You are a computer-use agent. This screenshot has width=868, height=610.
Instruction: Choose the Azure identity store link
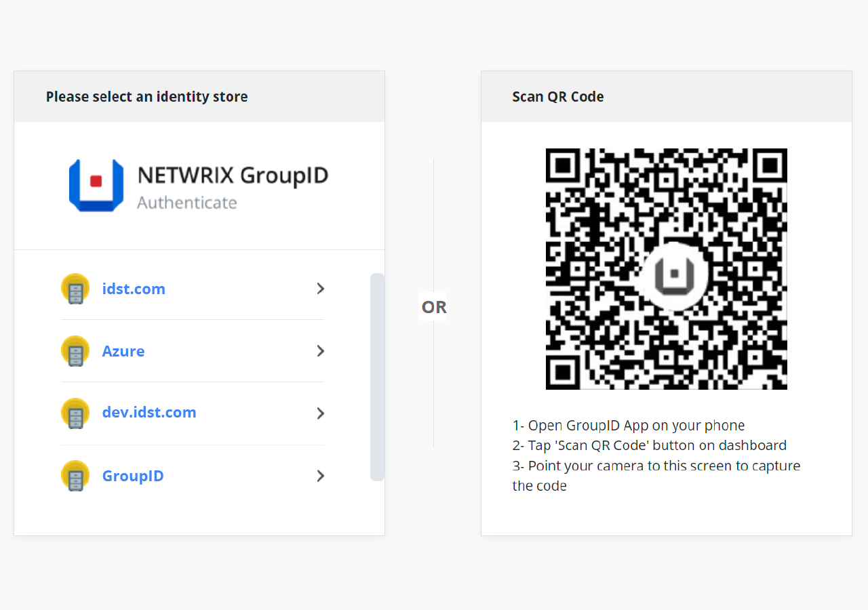pos(123,351)
